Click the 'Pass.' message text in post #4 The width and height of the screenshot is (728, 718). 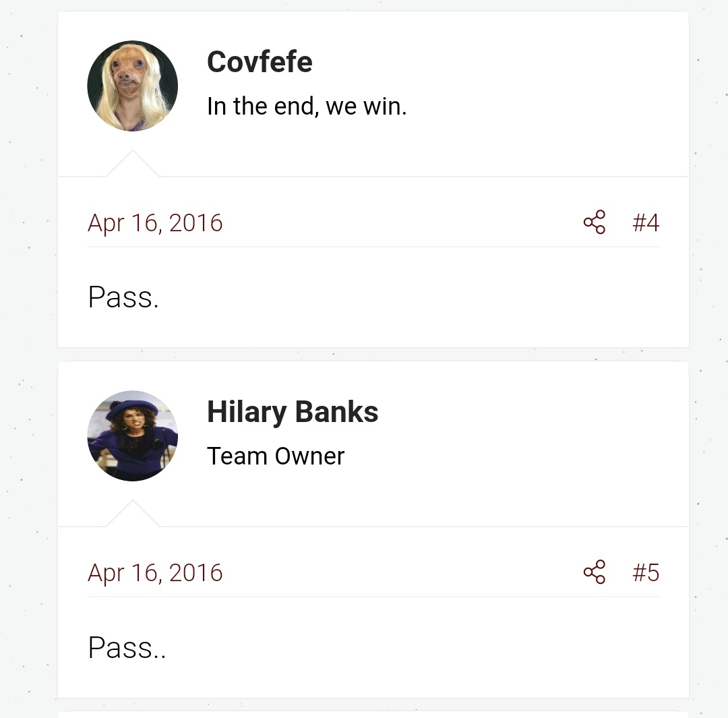pyautogui.click(x=123, y=297)
